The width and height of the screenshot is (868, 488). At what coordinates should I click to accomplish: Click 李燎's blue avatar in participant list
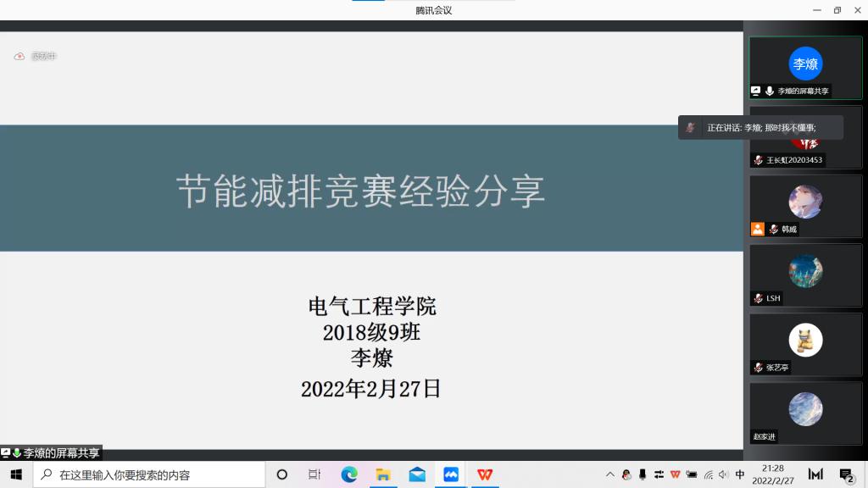coord(805,64)
